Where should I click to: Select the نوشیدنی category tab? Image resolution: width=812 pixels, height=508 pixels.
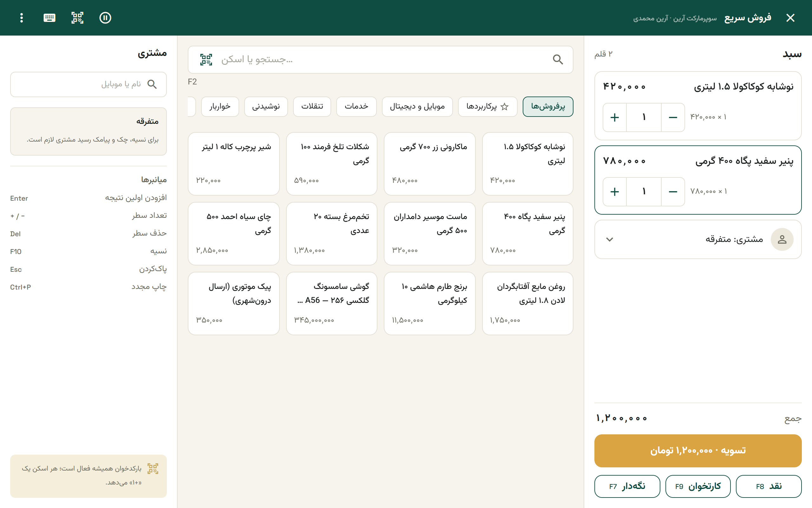tap(266, 106)
